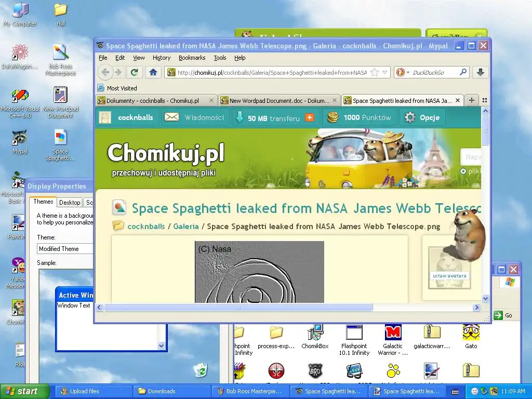532x399 pixels.
Task: Open Recycle Bin on the desktop
Action: 201,370
